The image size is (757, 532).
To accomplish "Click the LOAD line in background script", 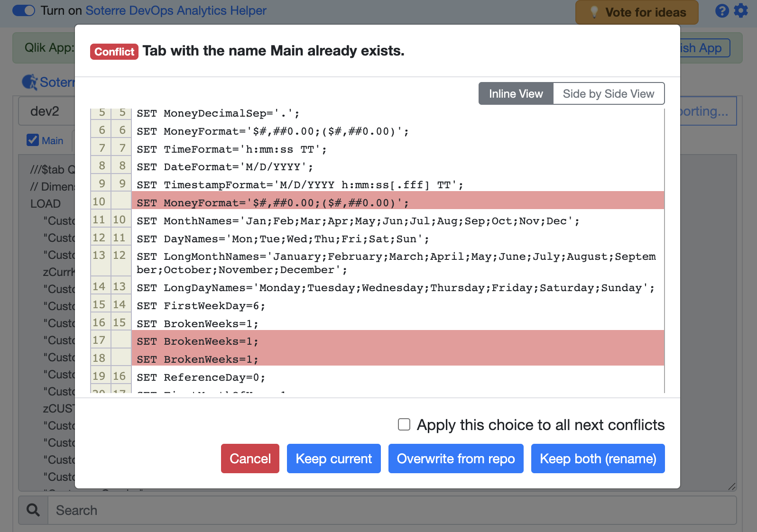I will (46, 203).
